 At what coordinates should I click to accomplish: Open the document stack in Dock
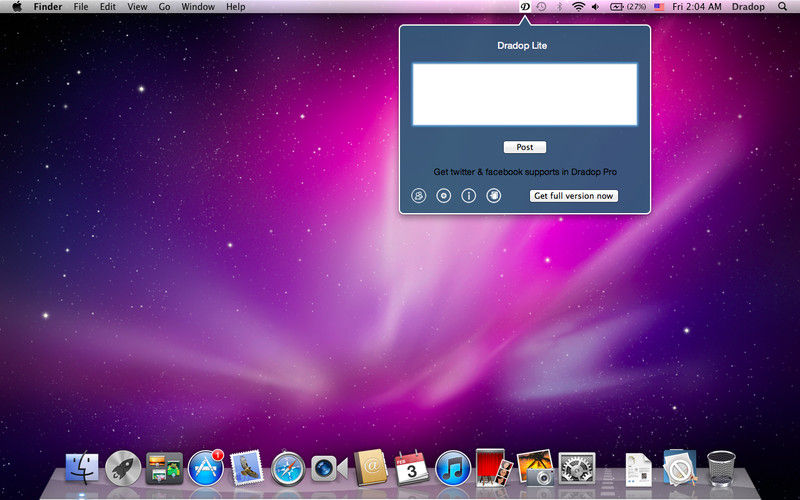tap(639, 469)
